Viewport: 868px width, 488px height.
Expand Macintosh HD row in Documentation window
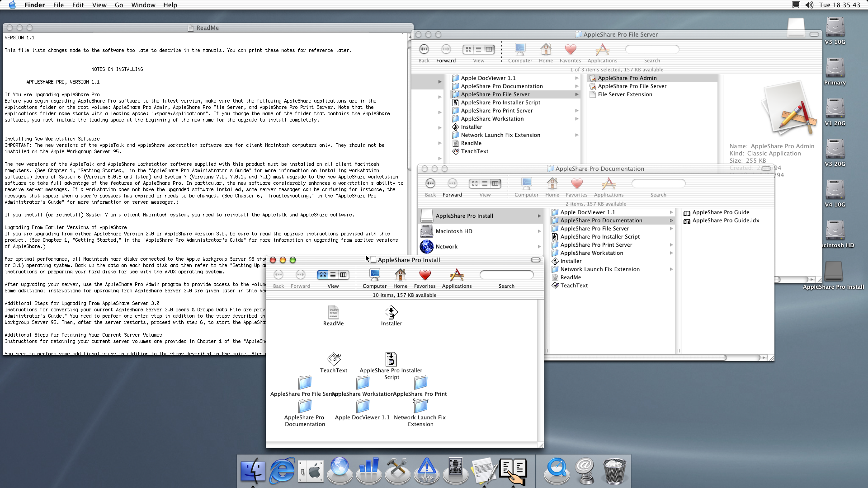[x=539, y=231]
